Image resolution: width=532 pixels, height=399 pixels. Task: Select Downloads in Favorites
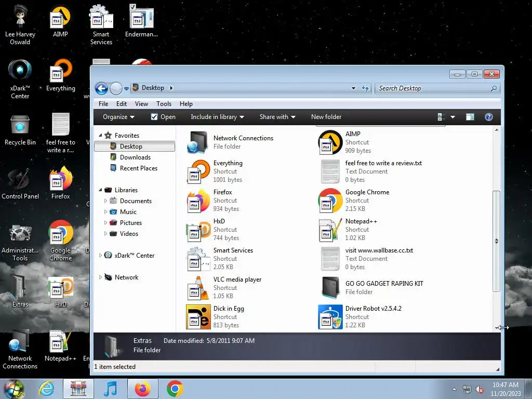(x=135, y=157)
